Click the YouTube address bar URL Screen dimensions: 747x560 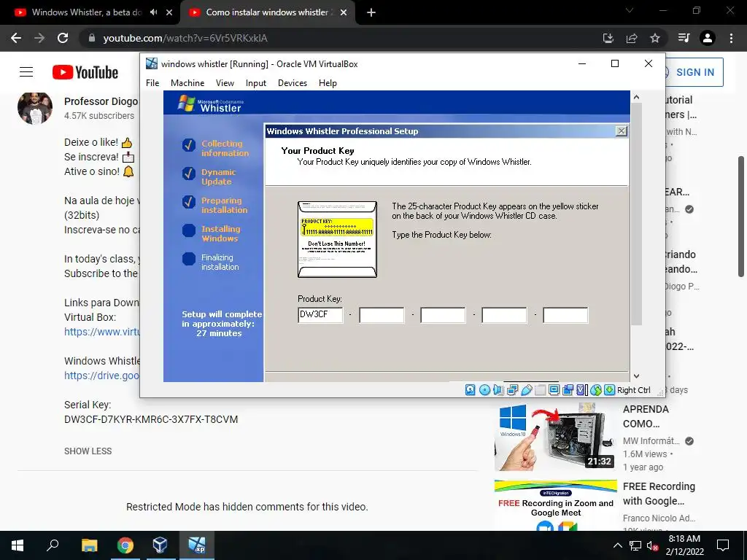click(185, 38)
